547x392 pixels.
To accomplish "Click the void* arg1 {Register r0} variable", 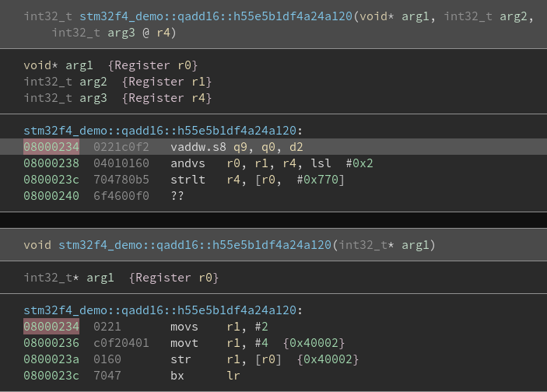I will click(110, 65).
